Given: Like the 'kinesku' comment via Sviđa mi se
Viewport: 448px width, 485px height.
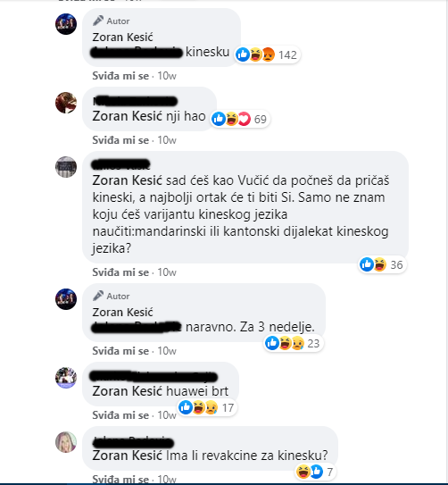Looking at the screenshot, I should click(x=120, y=76).
